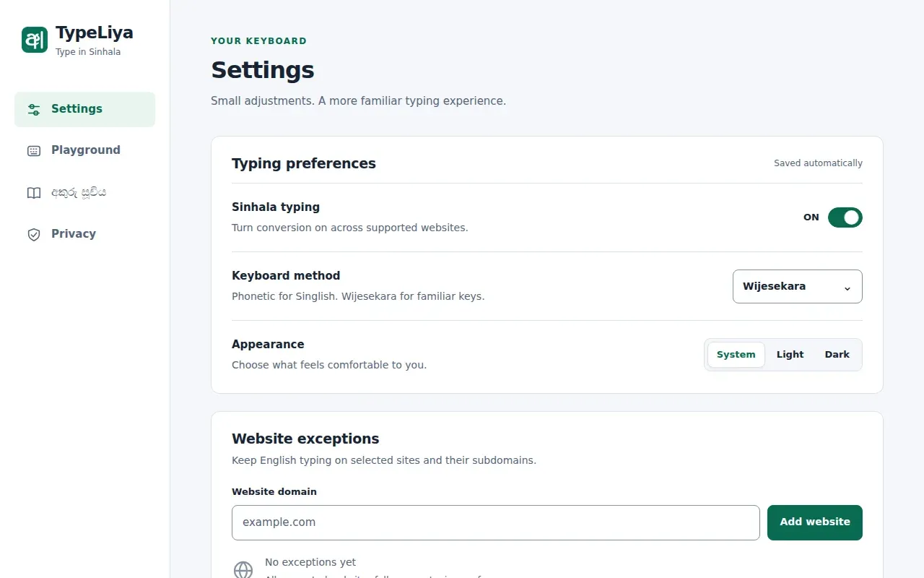924x578 pixels.
Task: Select the System appearance option
Action: click(x=736, y=355)
